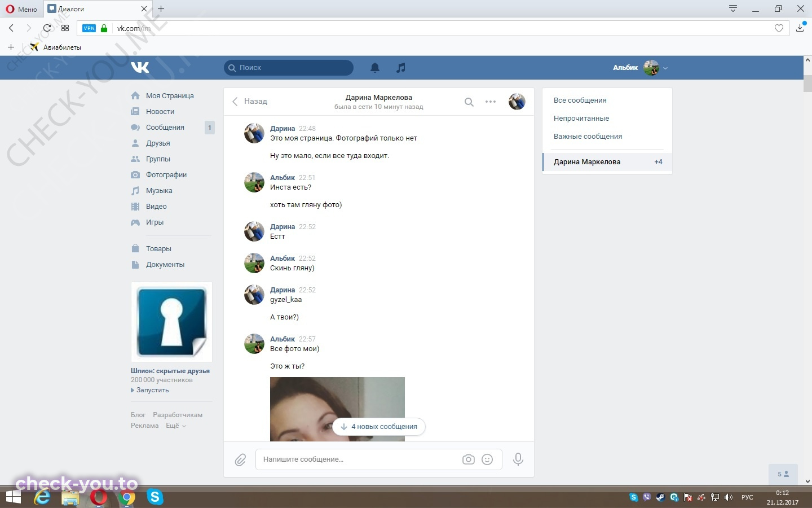This screenshot has height=508, width=812.
Task: Open Opera Speed Dial grid icon
Action: coord(65,28)
